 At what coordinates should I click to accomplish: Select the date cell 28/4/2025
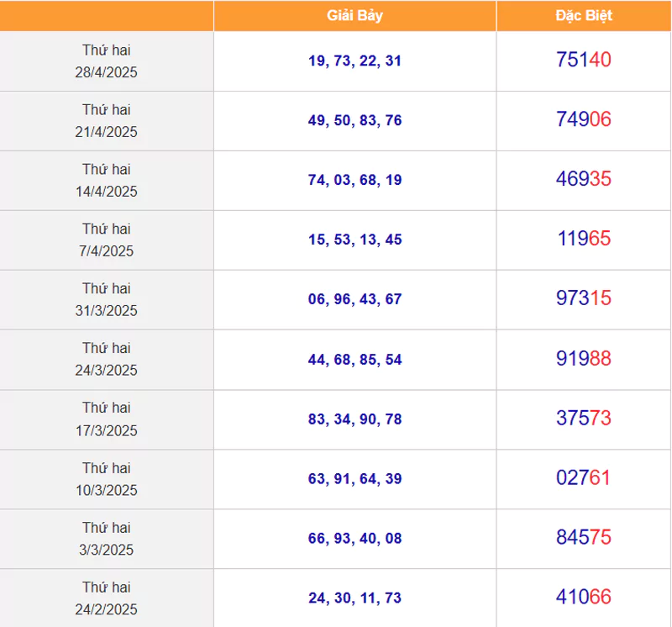(x=107, y=61)
